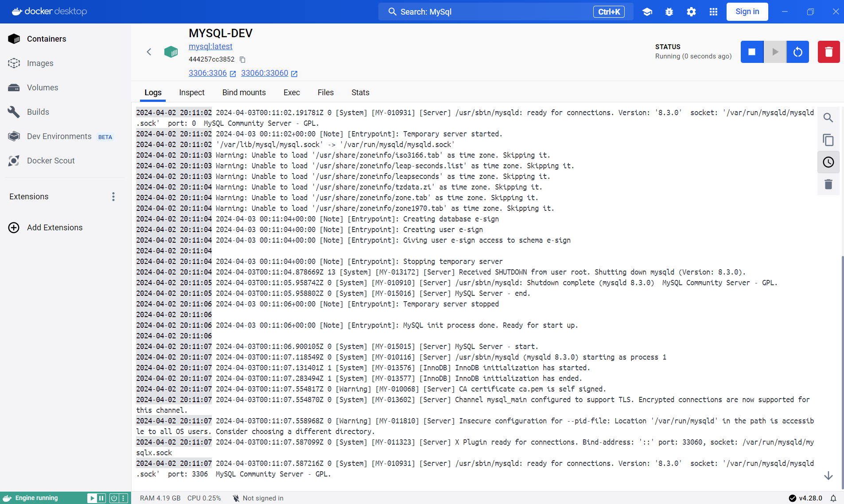
Task: Open the extensions grid menu in the header
Action: coord(713,12)
